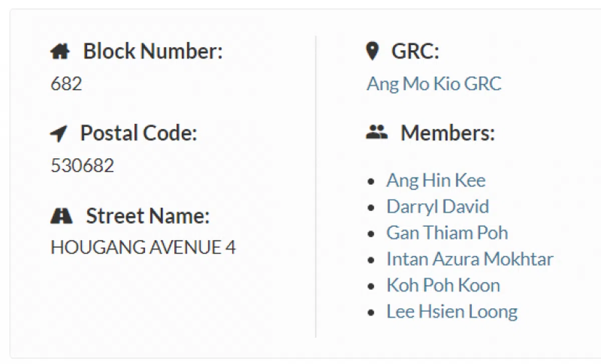Viewport: 601px width, 364px height.
Task: Click the postal code value 530682
Action: [82, 165]
